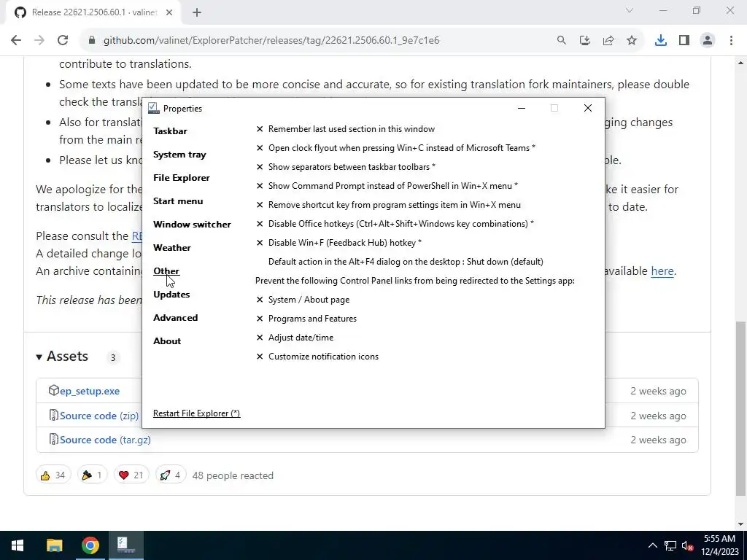Toggle Chrome side panel icon
The height and width of the screenshot is (560, 747).
tap(684, 41)
